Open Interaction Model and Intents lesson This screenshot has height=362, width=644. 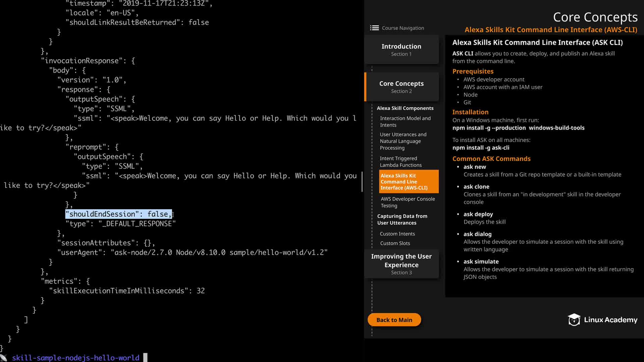click(405, 122)
